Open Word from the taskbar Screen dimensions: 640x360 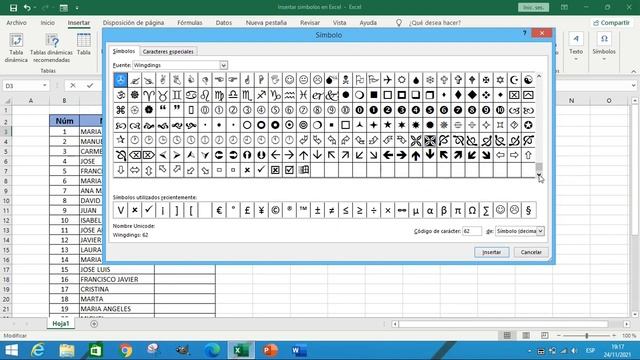click(x=299, y=350)
